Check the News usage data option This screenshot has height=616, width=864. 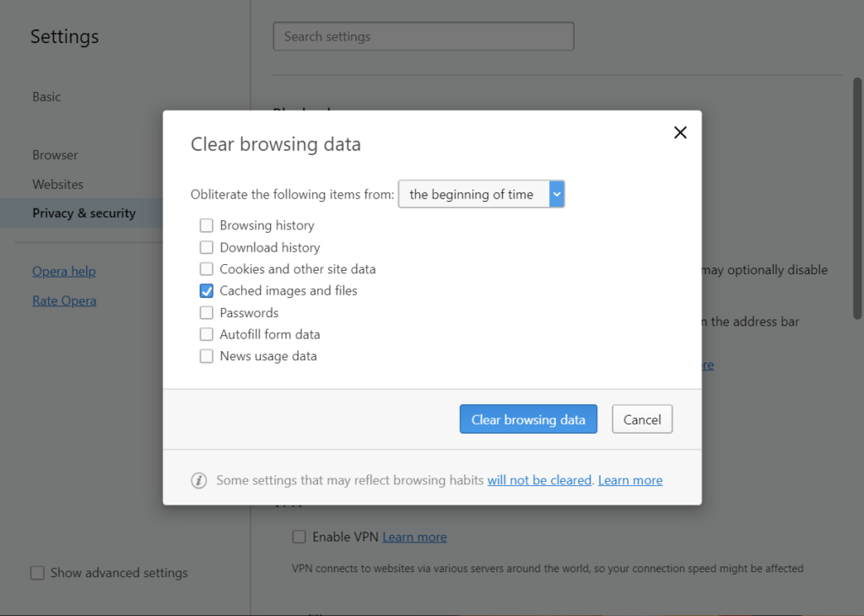[x=206, y=356]
